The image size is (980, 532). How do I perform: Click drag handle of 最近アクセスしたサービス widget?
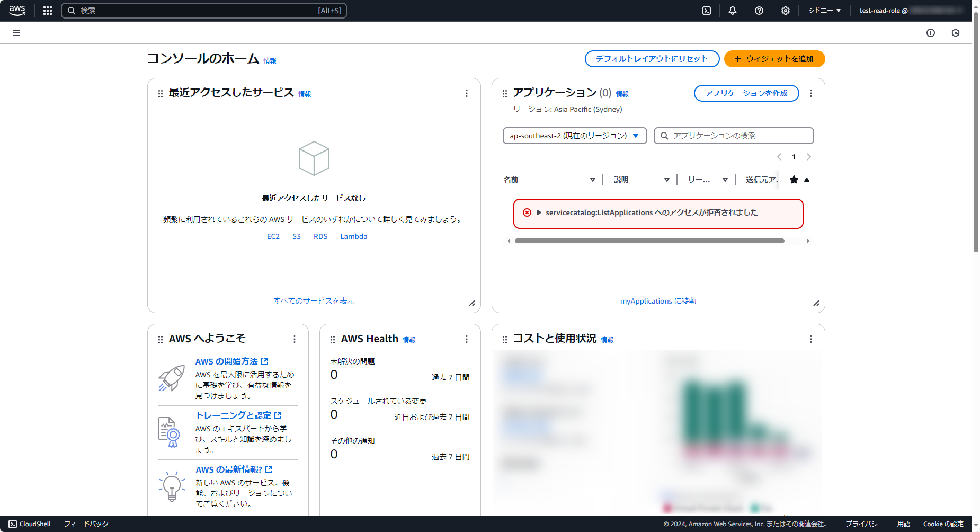[x=161, y=94]
